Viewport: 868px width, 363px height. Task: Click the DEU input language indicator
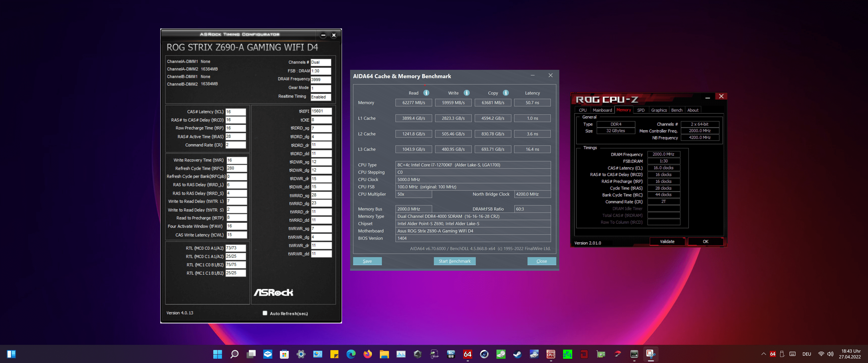tap(807, 354)
